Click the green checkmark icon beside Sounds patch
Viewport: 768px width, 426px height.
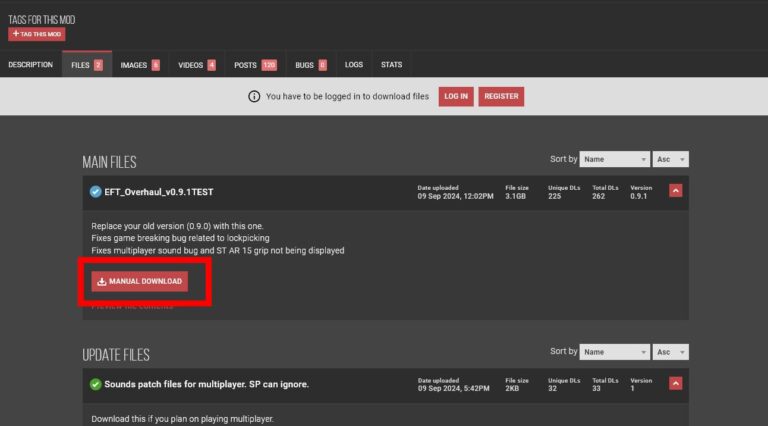click(96, 384)
